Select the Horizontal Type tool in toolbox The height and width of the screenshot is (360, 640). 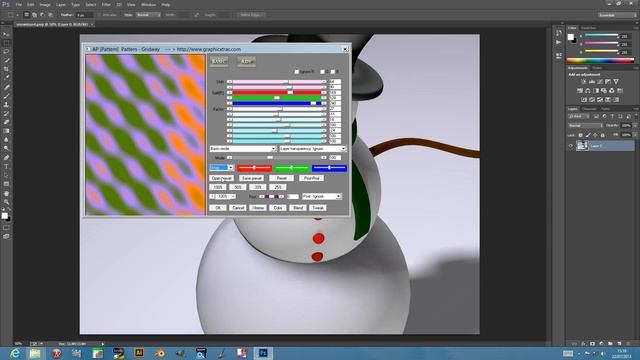click(6, 167)
